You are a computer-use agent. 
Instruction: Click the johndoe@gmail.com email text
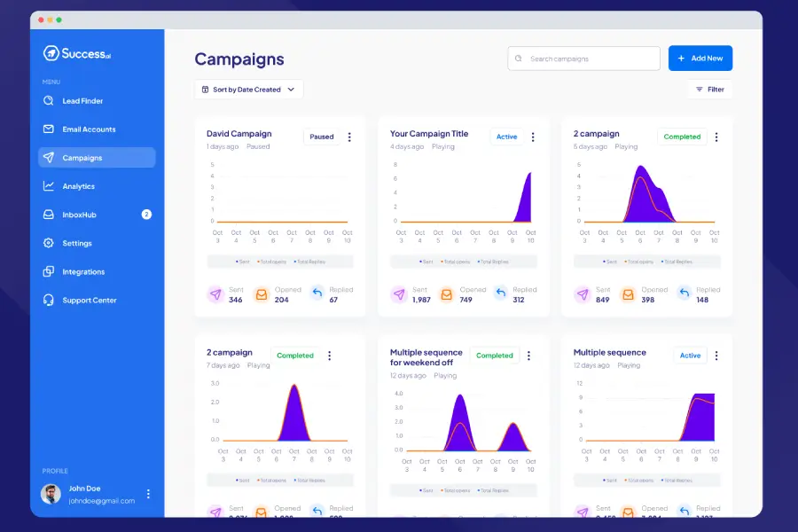point(102,501)
